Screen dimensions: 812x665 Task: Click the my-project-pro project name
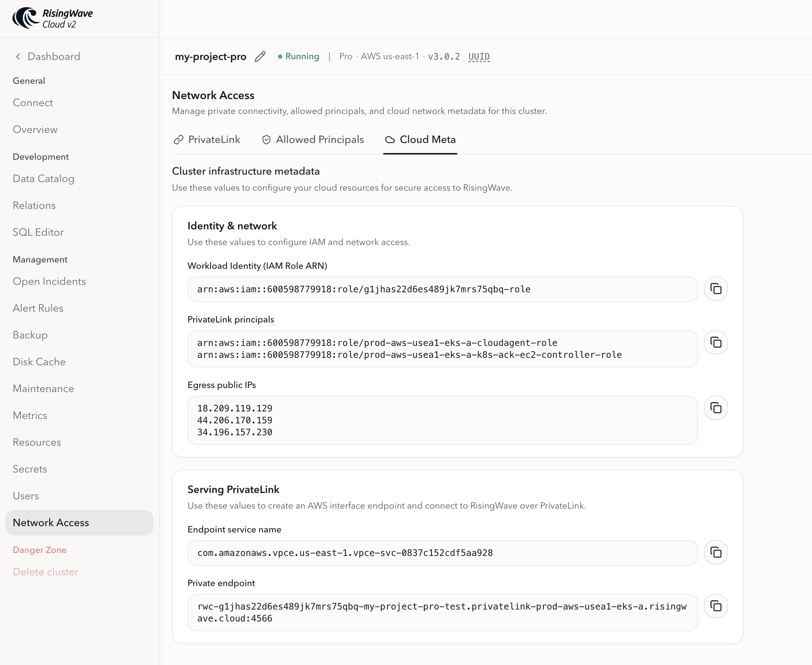click(x=211, y=57)
